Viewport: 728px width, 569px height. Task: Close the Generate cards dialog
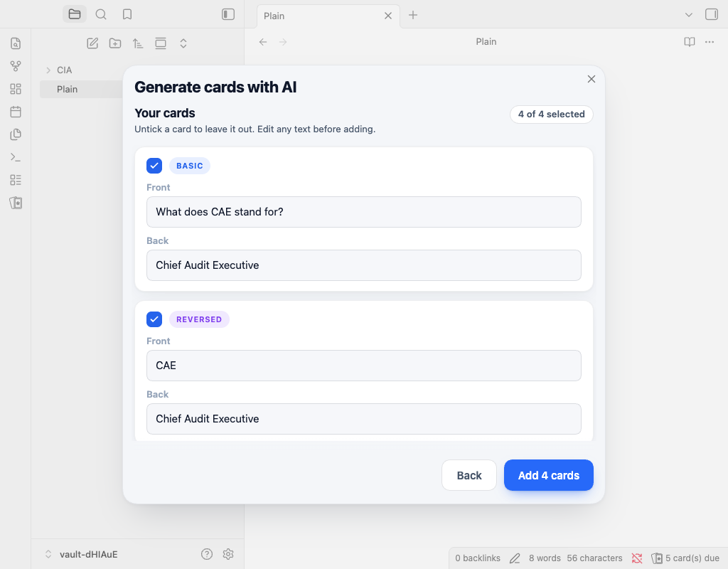(591, 79)
